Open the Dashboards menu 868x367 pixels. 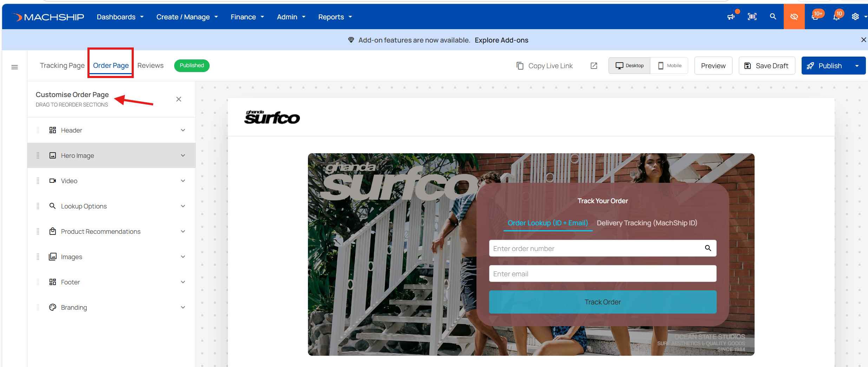click(x=120, y=17)
